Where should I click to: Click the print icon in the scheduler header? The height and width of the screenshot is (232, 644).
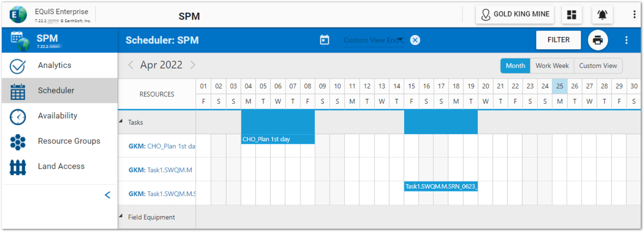click(598, 40)
